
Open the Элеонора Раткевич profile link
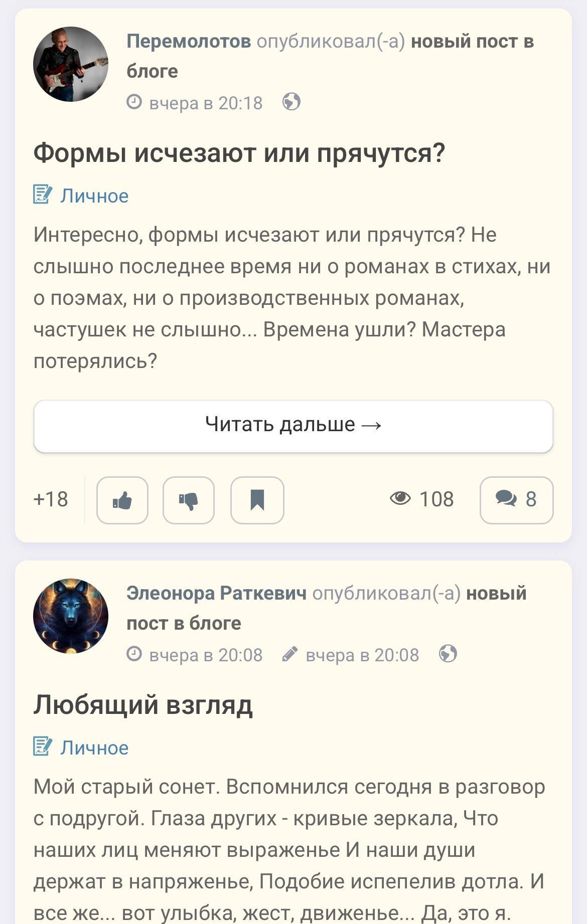[x=216, y=593]
